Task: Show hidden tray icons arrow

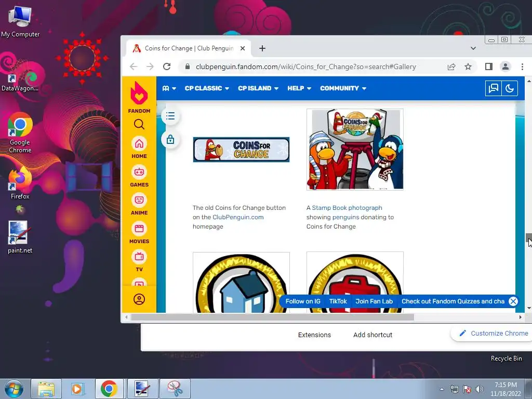Action: click(x=442, y=389)
